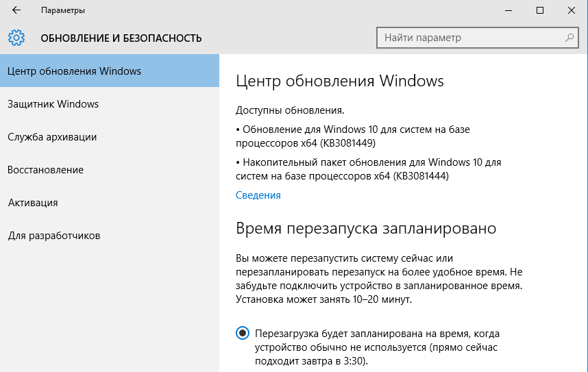
Task: Minimize the Параметры window
Action: pyautogui.click(x=508, y=10)
